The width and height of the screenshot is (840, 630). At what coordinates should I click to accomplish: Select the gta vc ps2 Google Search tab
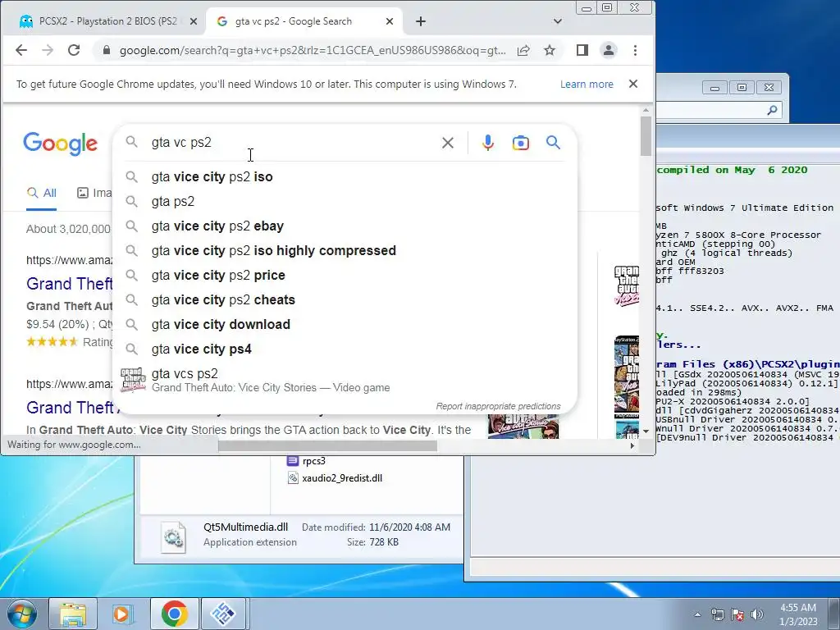pos(303,21)
